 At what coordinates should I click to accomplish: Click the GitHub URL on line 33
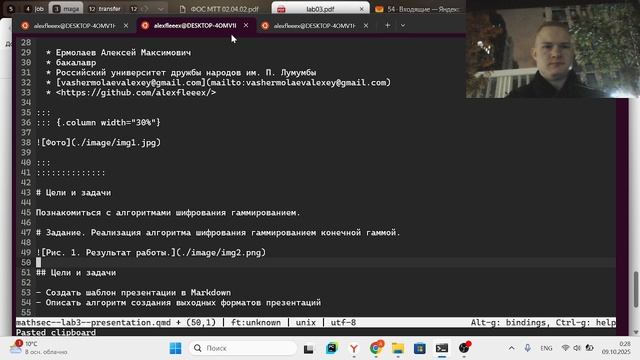(136, 93)
